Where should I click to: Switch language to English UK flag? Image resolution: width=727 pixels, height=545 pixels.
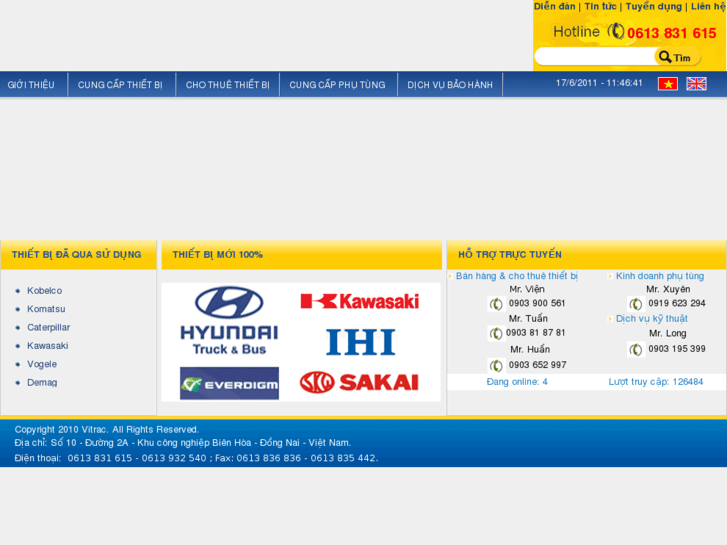point(696,84)
